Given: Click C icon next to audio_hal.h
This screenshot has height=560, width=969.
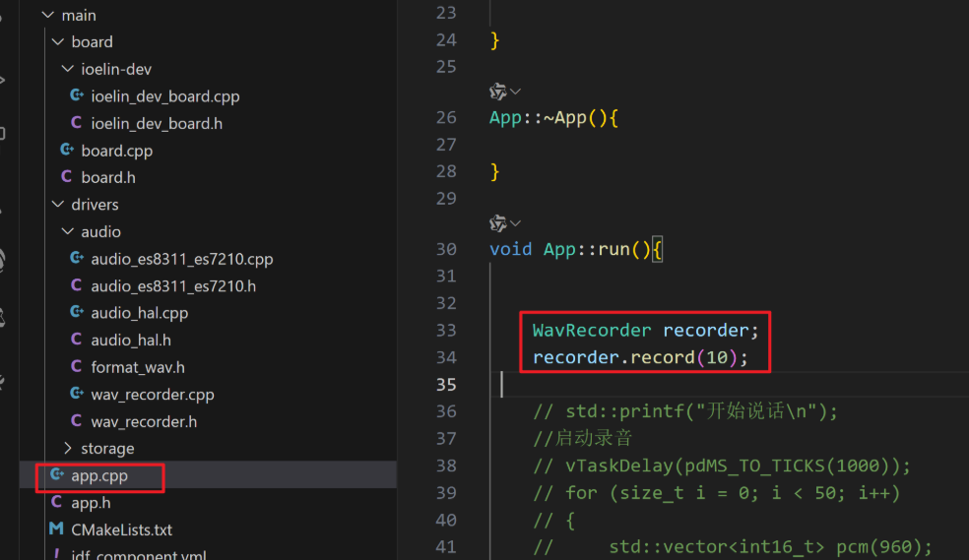Looking at the screenshot, I should (x=77, y=340).
